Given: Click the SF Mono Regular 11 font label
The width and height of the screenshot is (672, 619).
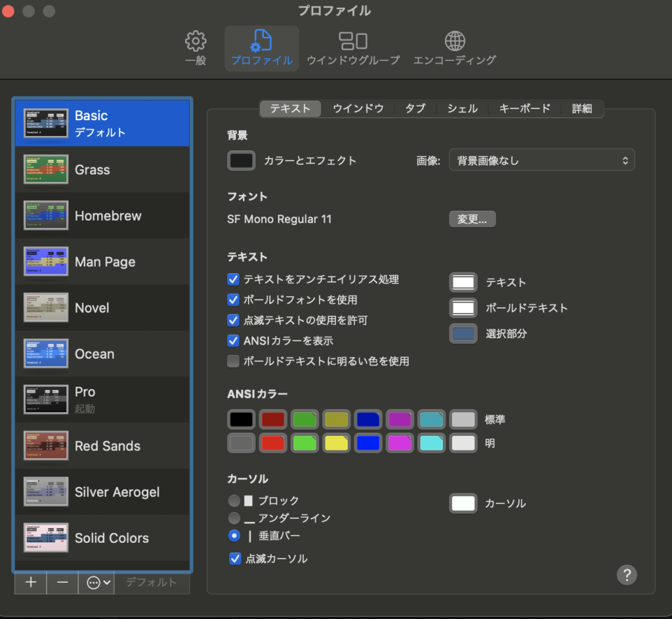Looking at the screenshot, I should pos(280,219).
